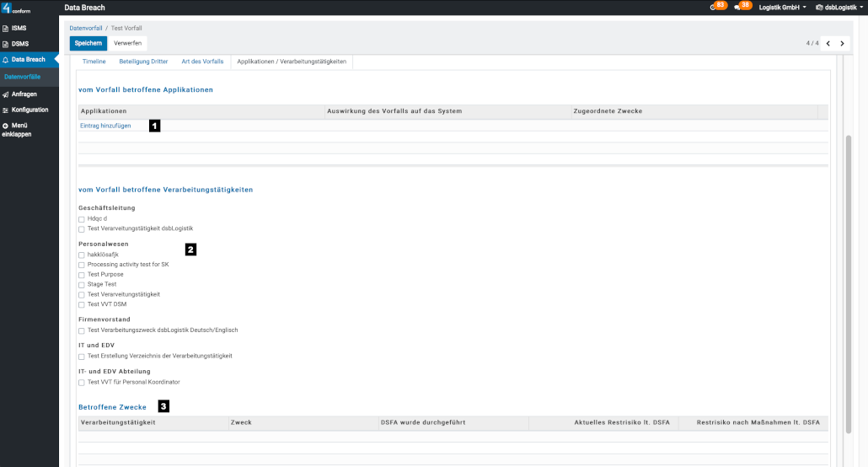Open Anfragen via its paper plane icon
This screenshot has width=868, height=467.
click(x=6, y=94)
